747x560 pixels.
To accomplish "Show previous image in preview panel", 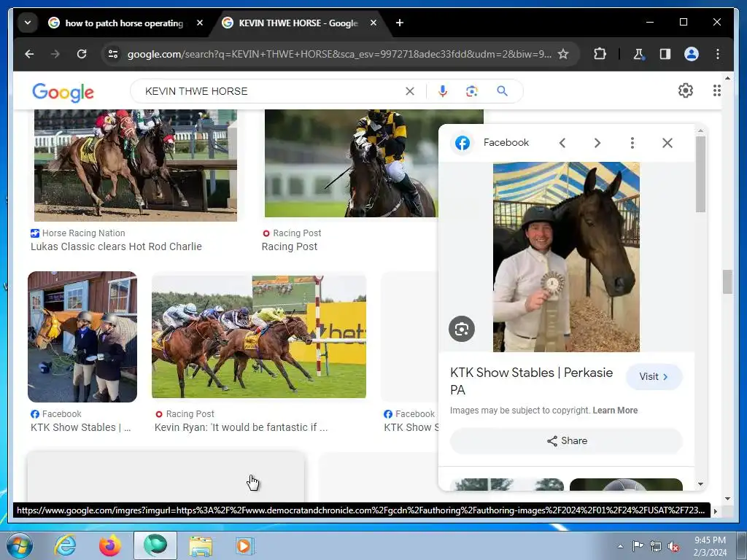I will click(562, 143).
